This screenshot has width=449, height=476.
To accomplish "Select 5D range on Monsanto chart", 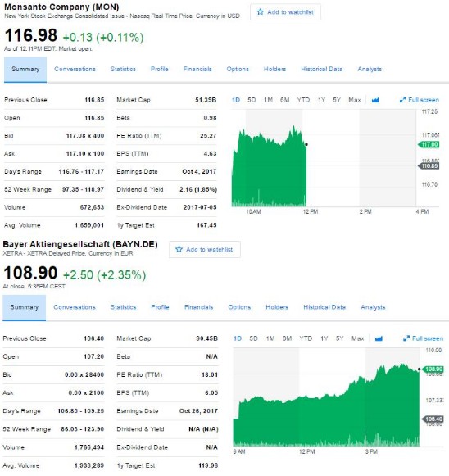I will [252, 100].
